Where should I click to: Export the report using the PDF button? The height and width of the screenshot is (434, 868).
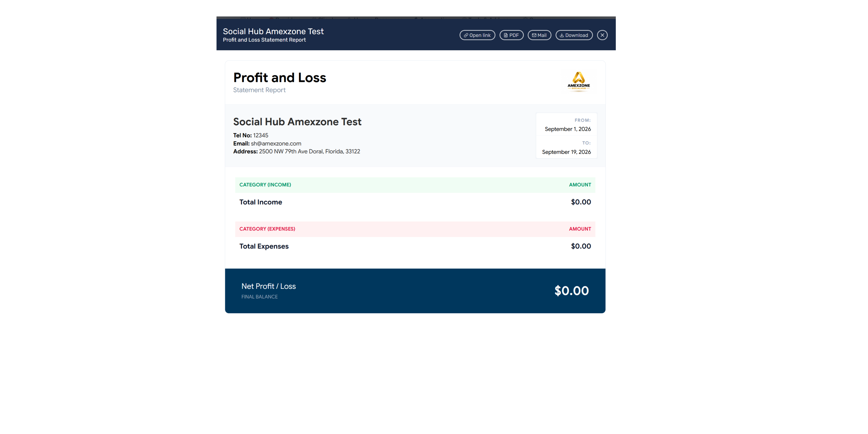coord(511,35)
